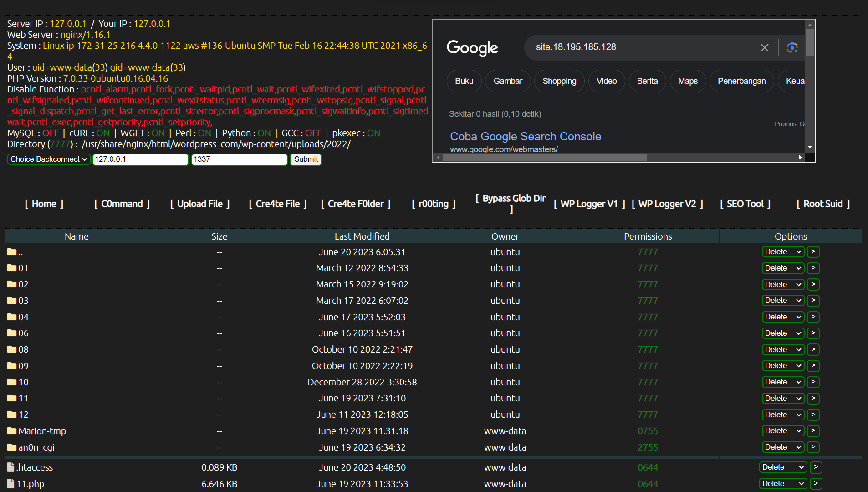Select the Shopping filter in Google
Viewport: 868px width, 492px height.
(559, 81)
